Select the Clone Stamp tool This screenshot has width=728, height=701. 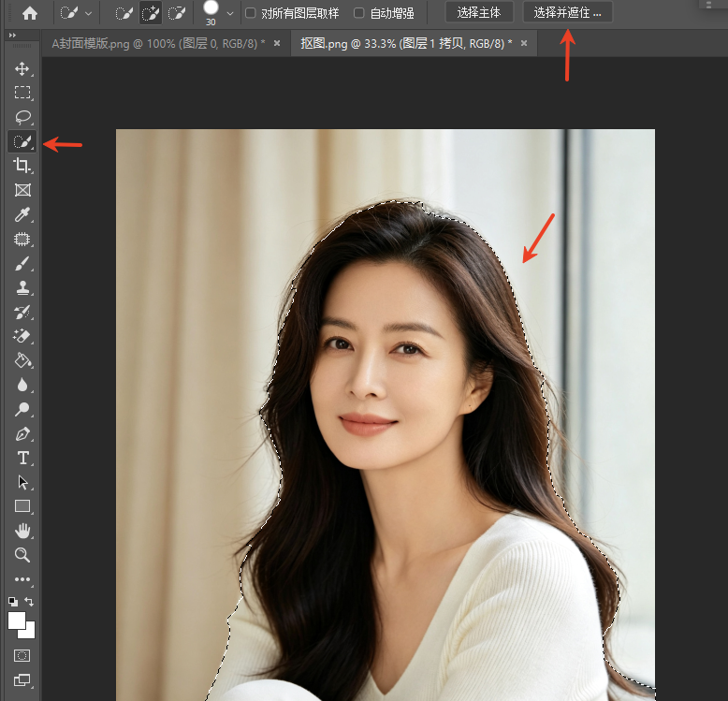click(22, 288)
